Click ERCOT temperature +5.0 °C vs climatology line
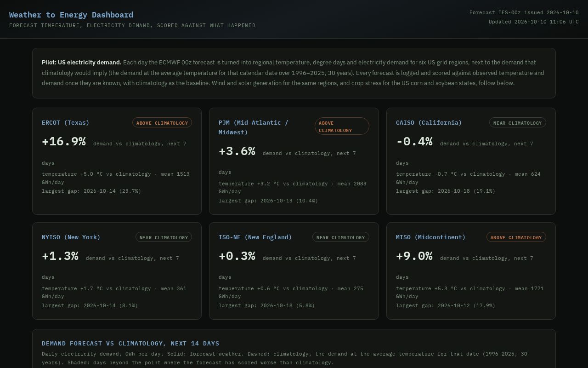588x368 pixels. [x=116, y=178]
